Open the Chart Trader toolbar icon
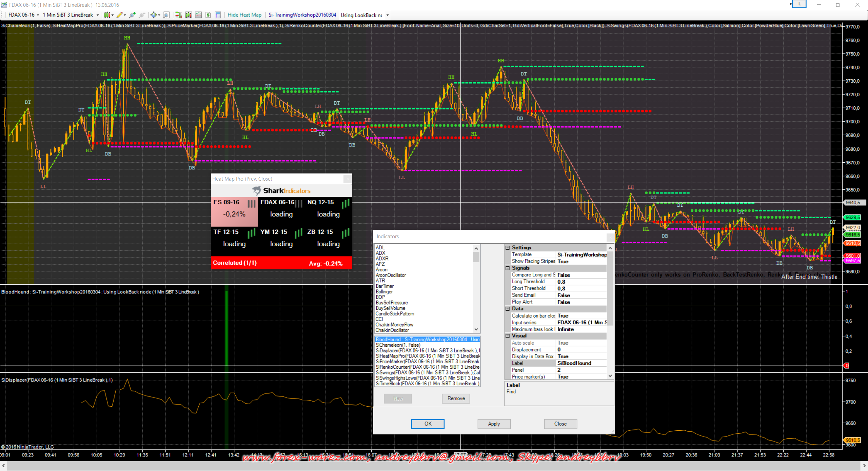The image size is (868, 471). (x=178, y=15)
